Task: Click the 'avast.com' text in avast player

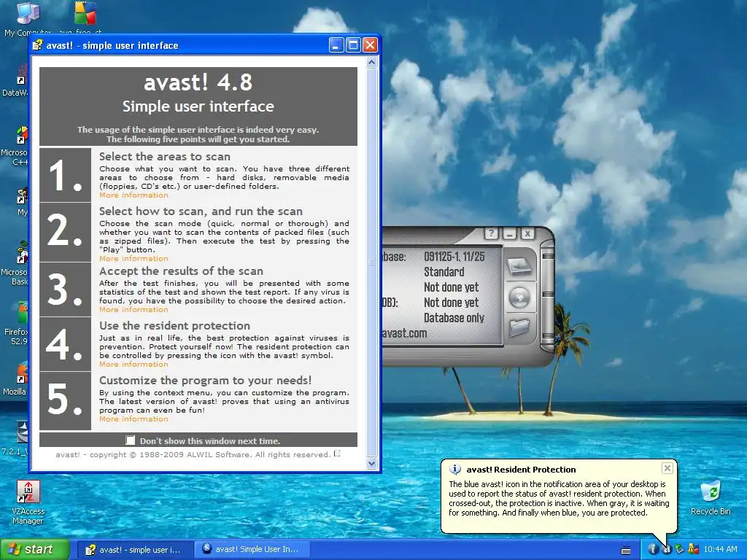Action: [404, 333]
